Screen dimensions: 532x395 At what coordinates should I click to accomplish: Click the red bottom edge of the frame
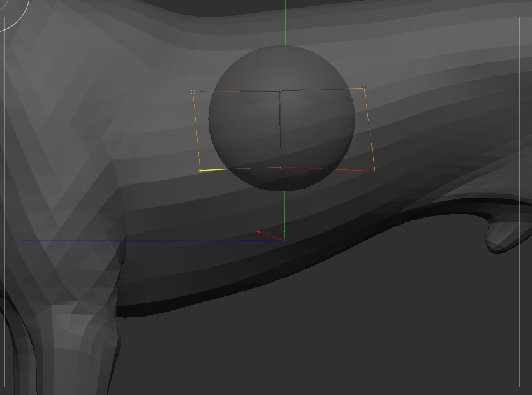(x=329, y=169)
